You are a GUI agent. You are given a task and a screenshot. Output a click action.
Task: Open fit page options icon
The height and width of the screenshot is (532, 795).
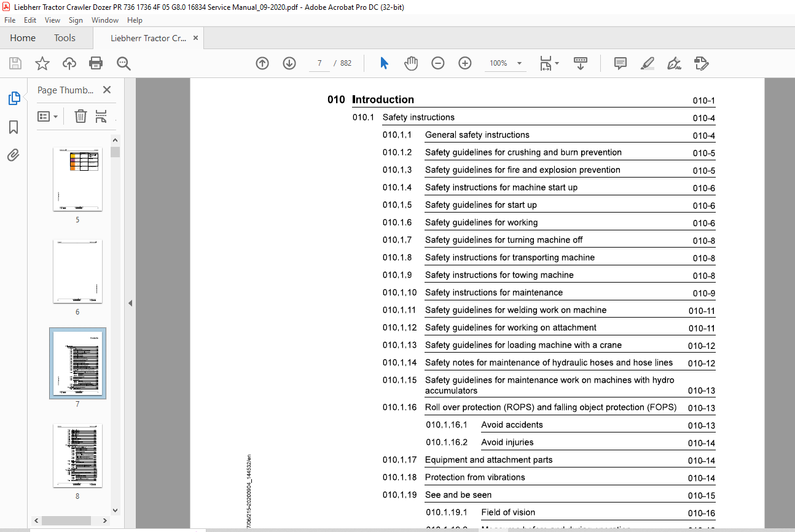pyautogui.click(x=546, y=63)
